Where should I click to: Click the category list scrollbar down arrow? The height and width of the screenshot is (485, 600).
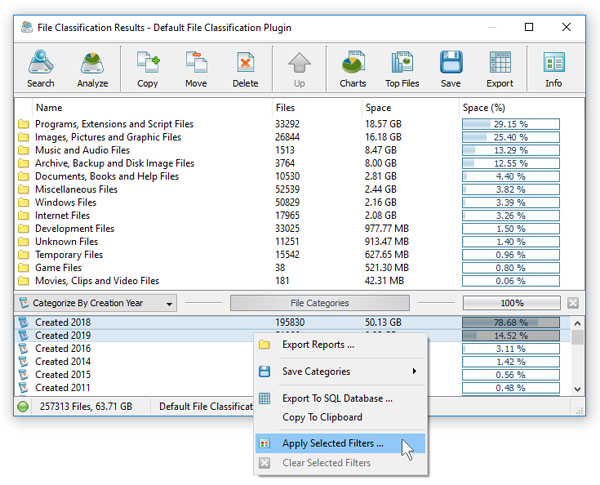[577, 389]
